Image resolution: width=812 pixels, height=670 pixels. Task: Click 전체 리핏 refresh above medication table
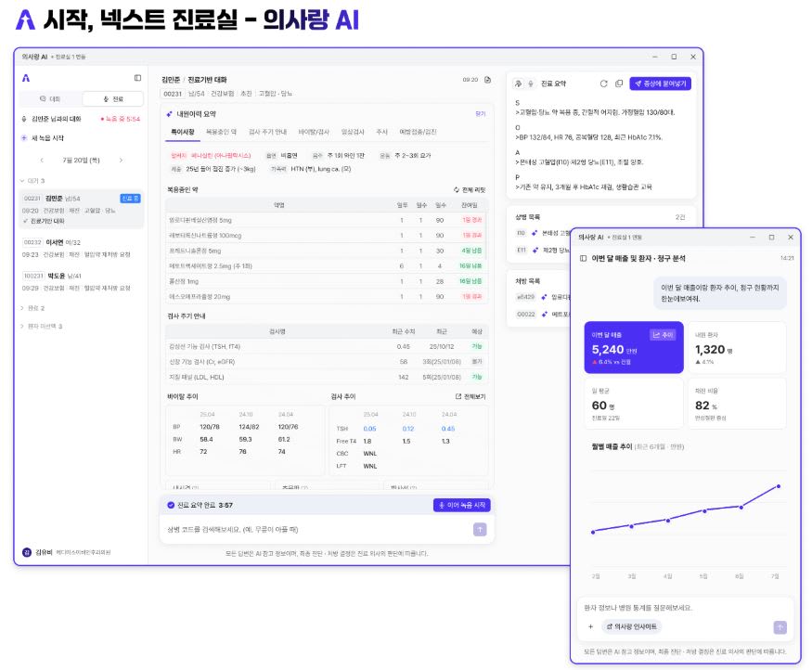[x=470, y=190]
